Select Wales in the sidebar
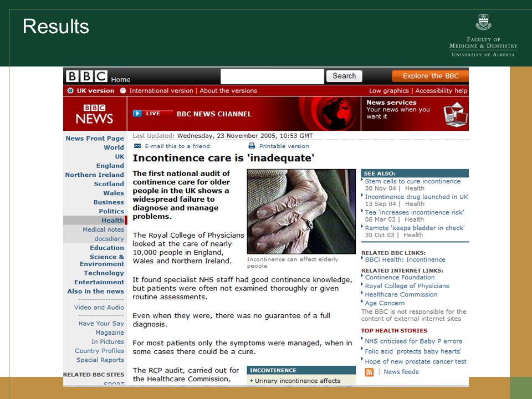532x399 pixels. pos(114,193)
